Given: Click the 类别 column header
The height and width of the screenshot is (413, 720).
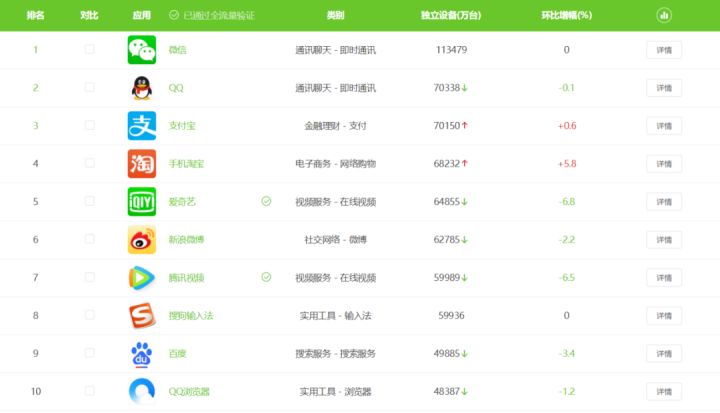Looking at the screenshot, I should [x=335, y=15].
